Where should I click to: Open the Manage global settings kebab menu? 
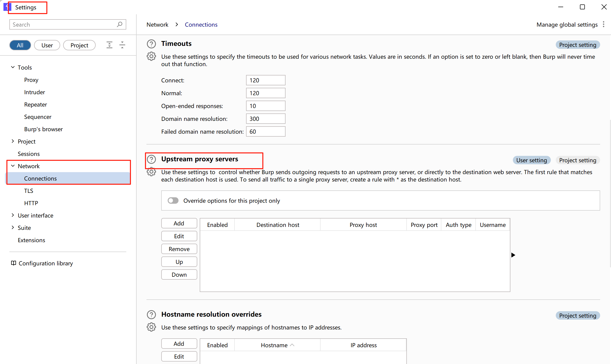pos(603,24)
